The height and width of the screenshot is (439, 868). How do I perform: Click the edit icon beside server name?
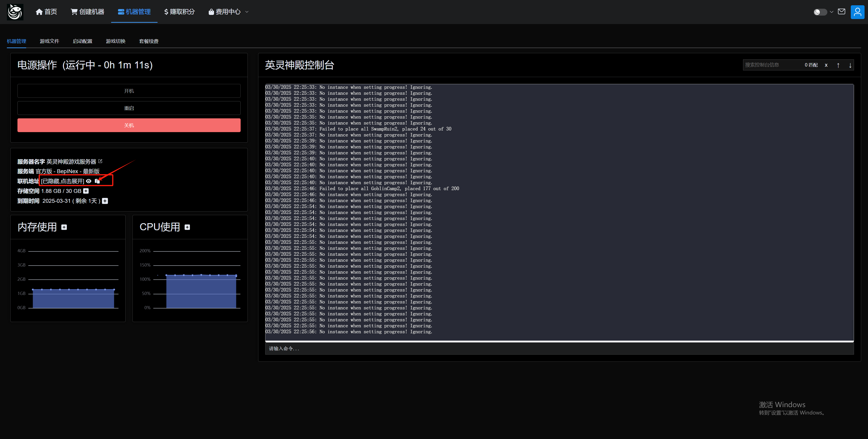100,161
